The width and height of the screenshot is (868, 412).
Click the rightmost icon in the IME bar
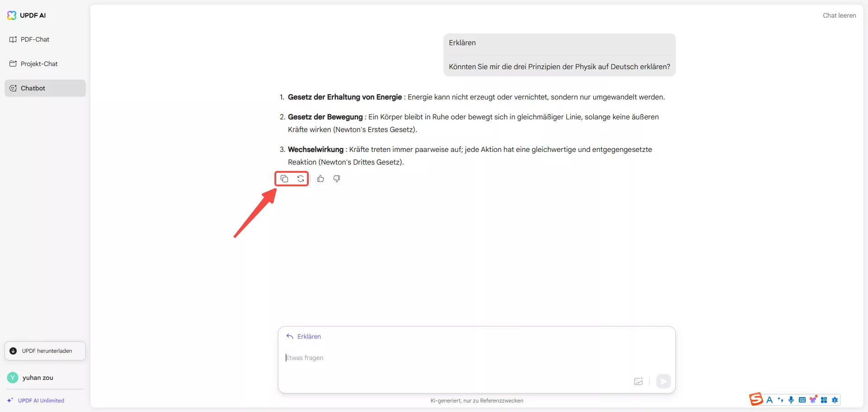point(835,400)
